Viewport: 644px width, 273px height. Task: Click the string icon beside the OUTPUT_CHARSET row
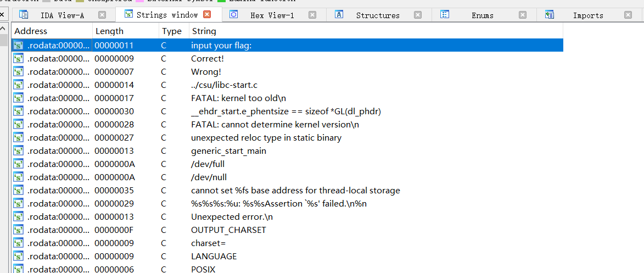18,230
